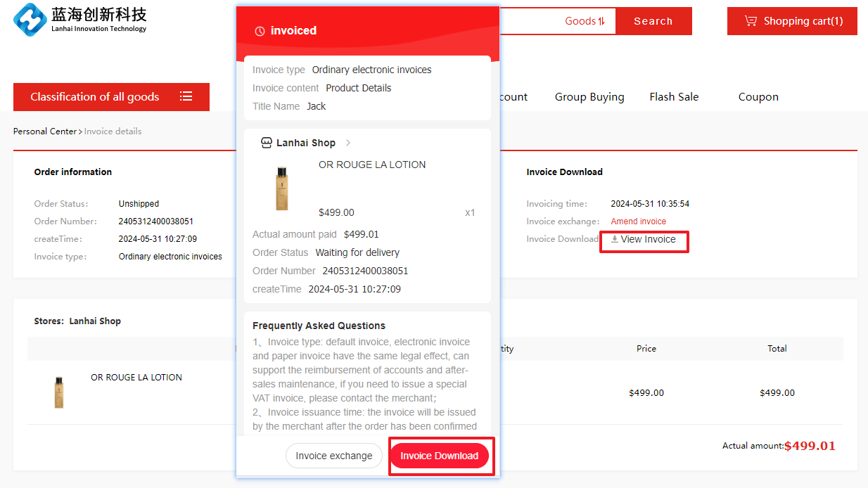The height and width of the screenshot is (488, 868).
Task: Click the Actual amount $499.01 total
Action: point(810,446)
